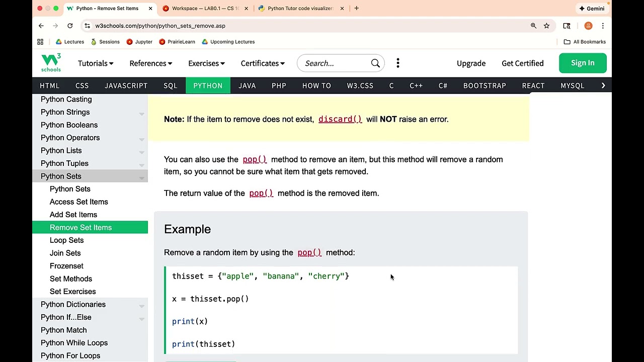Expand the References dropdown
The height and width of the screenshot is (362, 644).
150,63
